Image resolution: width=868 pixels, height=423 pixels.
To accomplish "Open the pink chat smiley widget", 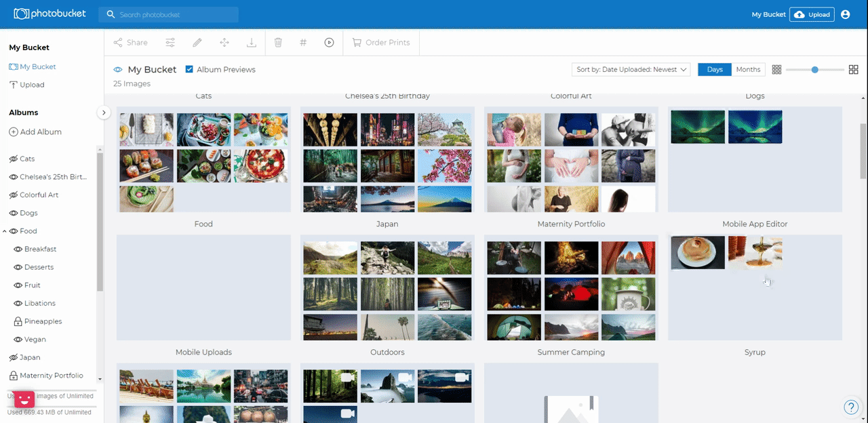I will coord(24,399).
